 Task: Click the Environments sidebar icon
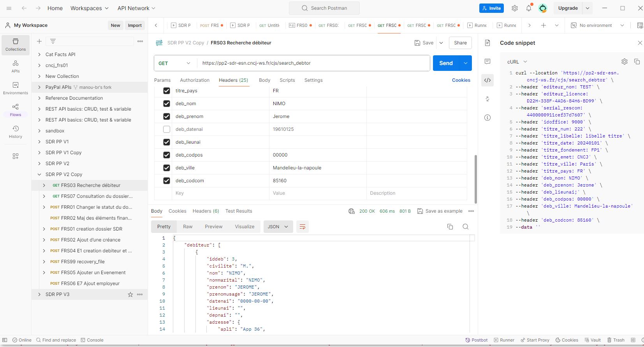pyautogui.click(x=16, y=88)
